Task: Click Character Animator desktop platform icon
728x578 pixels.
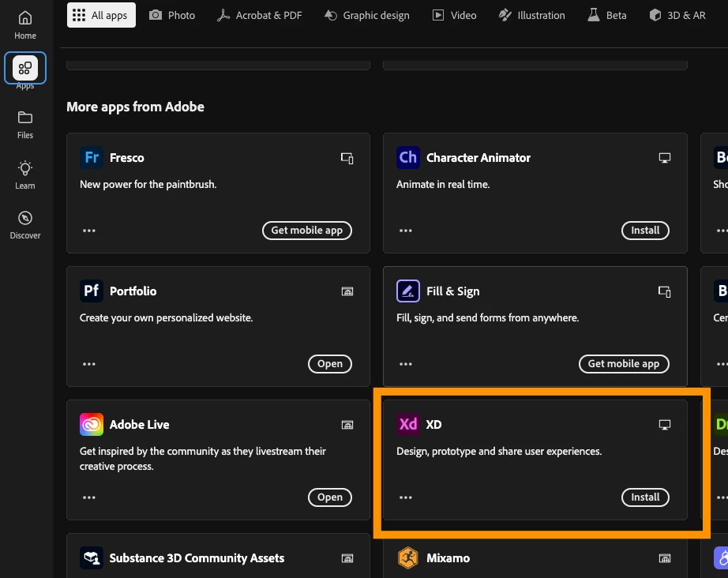Action: [664, 158]
